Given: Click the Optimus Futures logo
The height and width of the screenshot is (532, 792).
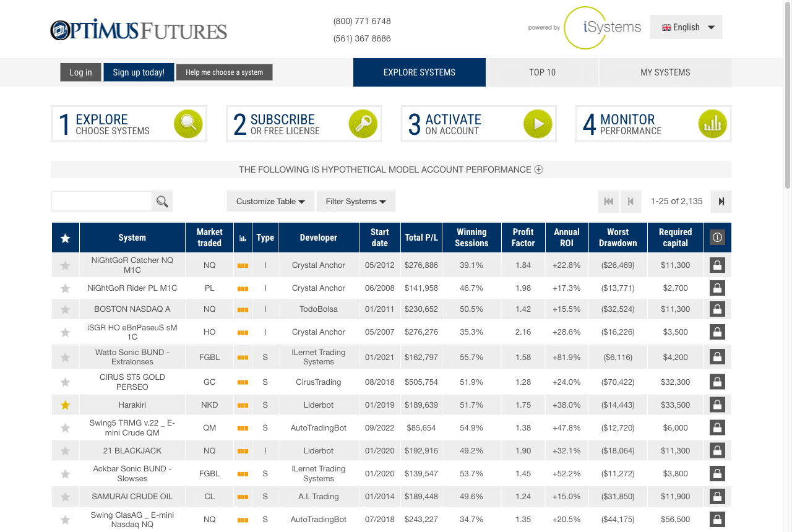Looking at the screenshot, I should click(139, 30).
